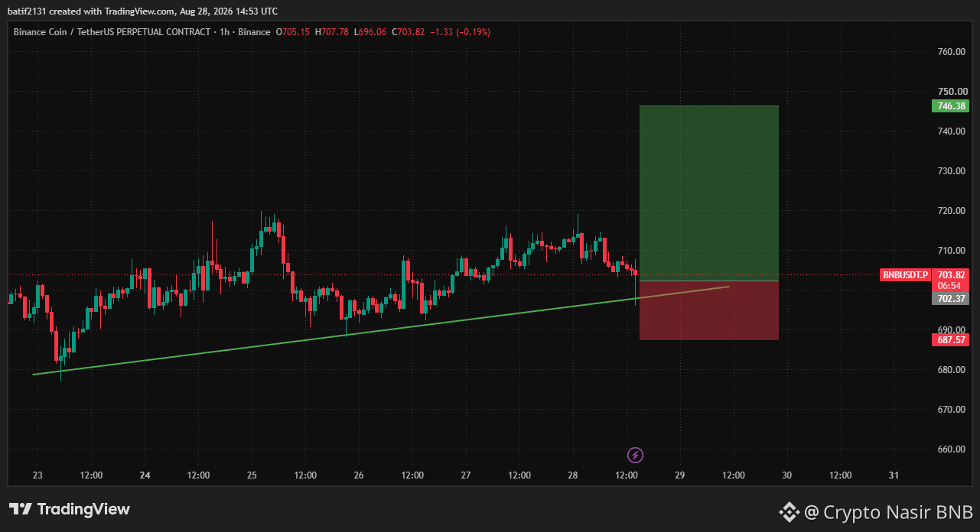Click the change value −1.33 (−0.19%)
This screenshot has height=532, width=980.
tap(460, 32)
